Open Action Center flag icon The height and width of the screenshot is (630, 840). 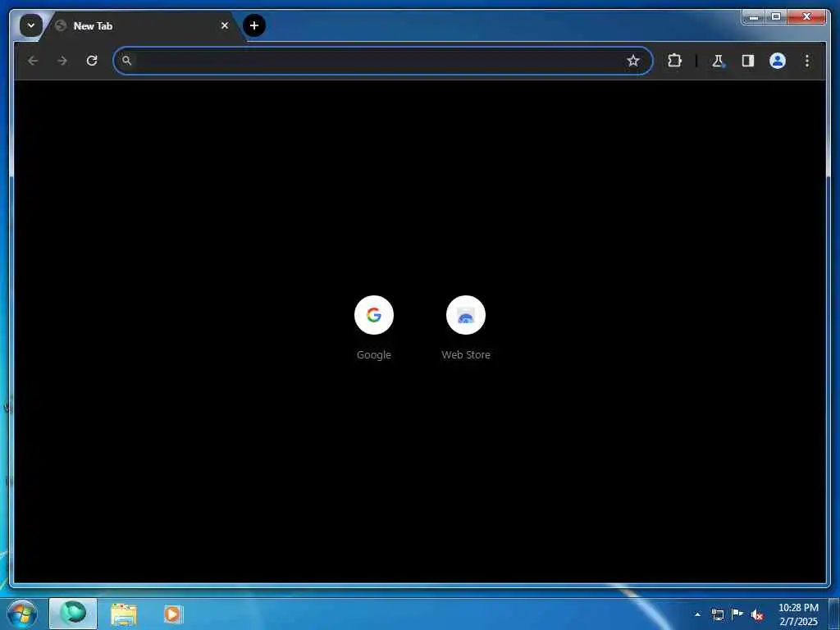pos(737,614)
